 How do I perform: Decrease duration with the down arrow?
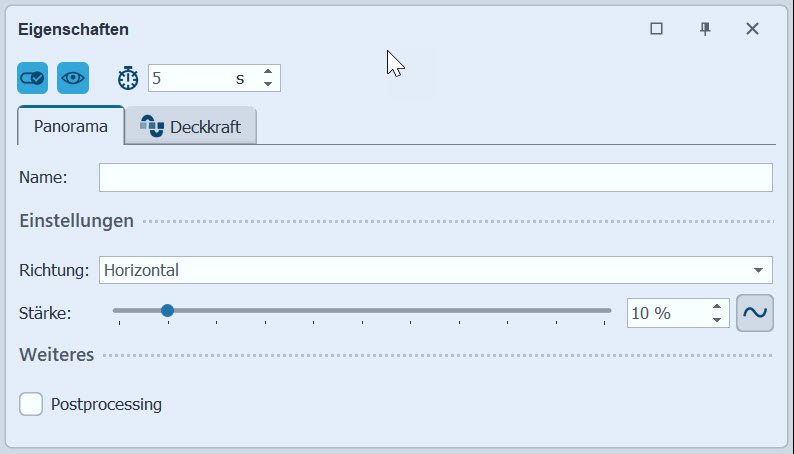pos(268,85)
